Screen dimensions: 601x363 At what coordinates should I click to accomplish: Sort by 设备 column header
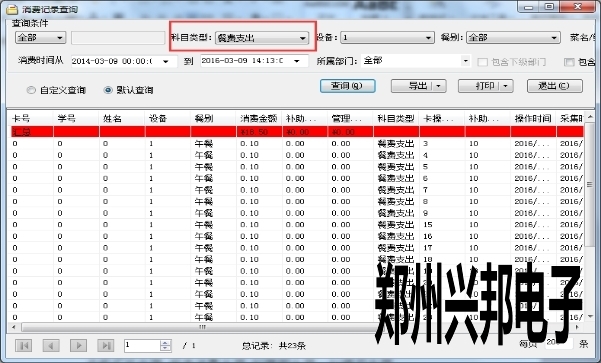(167, 118)
